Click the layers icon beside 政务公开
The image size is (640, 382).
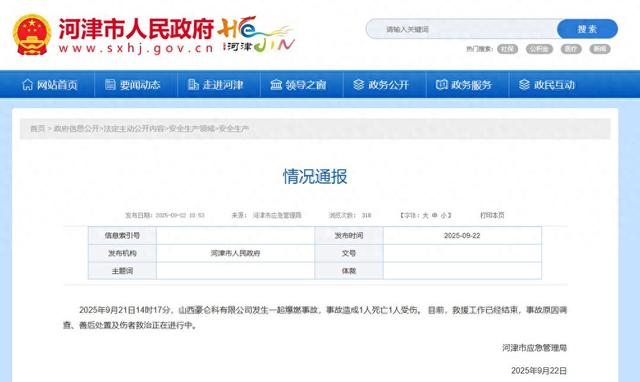(358, 84)
